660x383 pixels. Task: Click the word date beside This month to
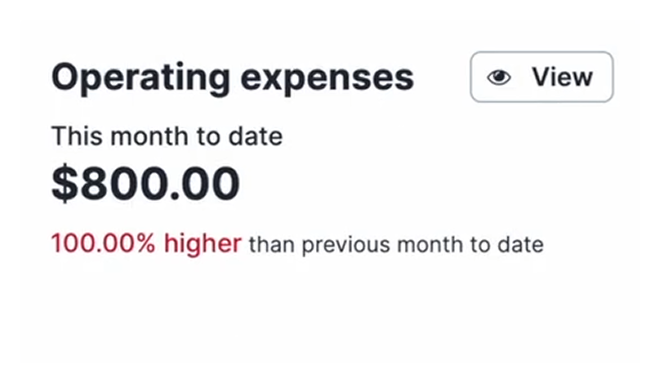255,136
